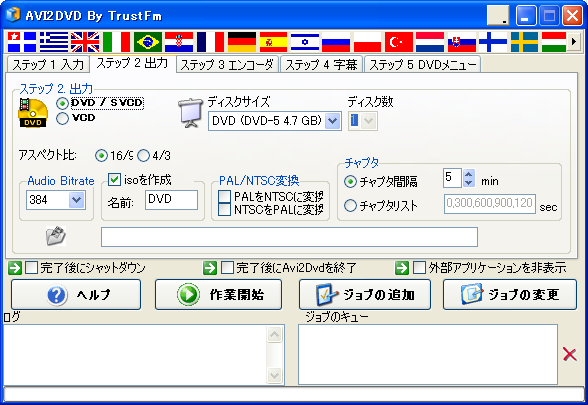Click the projector screen icon
Image resolution: width=588 pixels, height=405 pixels.
coord(191,113)
